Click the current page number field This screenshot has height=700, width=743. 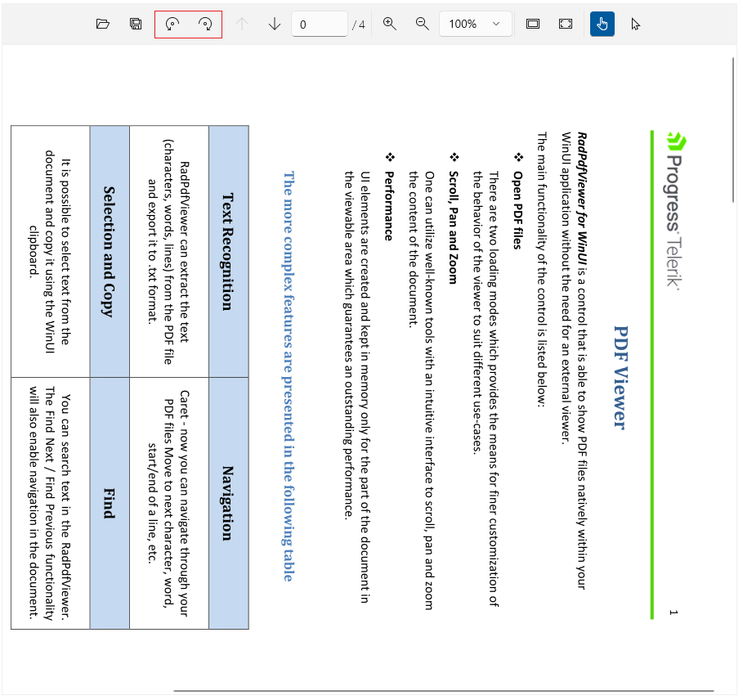coord(320,25)
